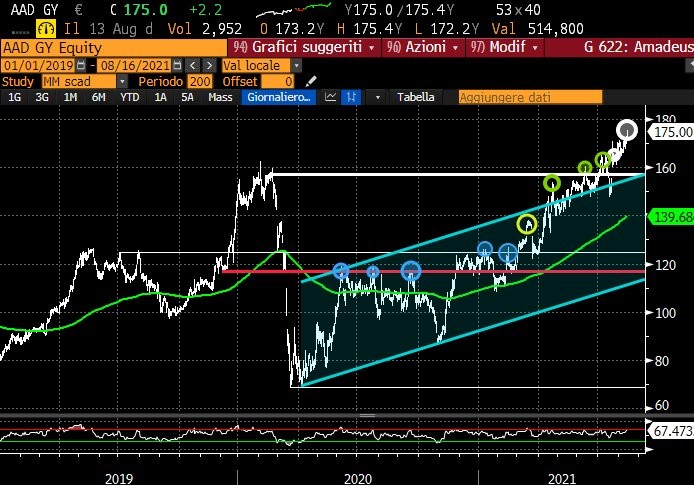Edit the end date 08/16/2021 field
The height and width of the screenshot is (485, 694).
coord(135,65)
